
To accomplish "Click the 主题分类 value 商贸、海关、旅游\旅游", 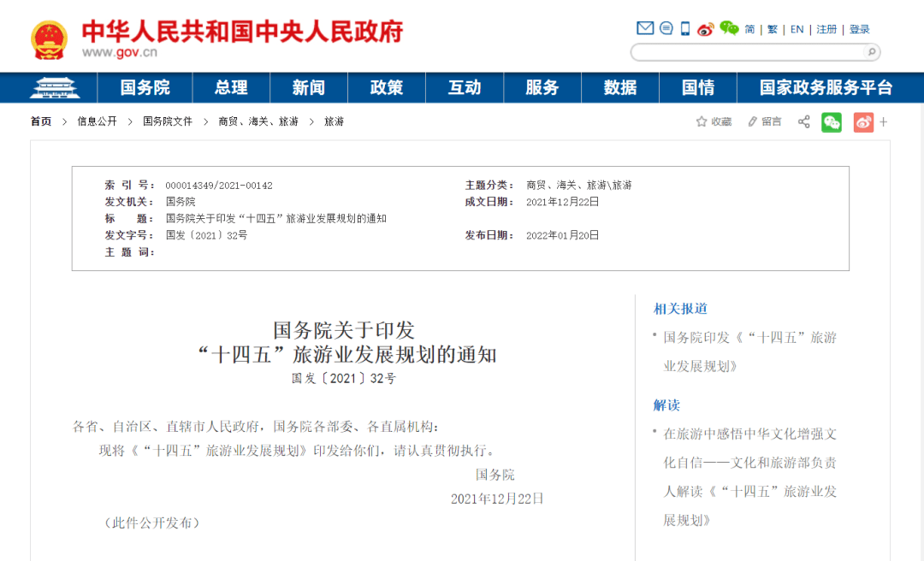I will (578, 185).
